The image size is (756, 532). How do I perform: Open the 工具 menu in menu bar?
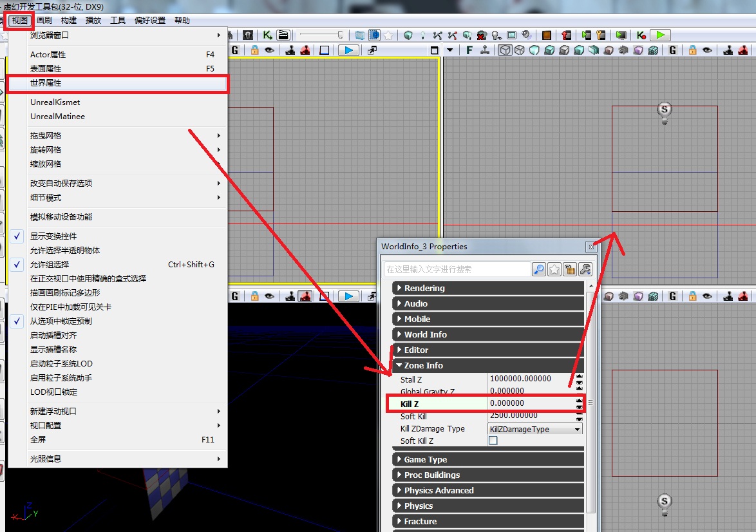(x=118, y=21)
